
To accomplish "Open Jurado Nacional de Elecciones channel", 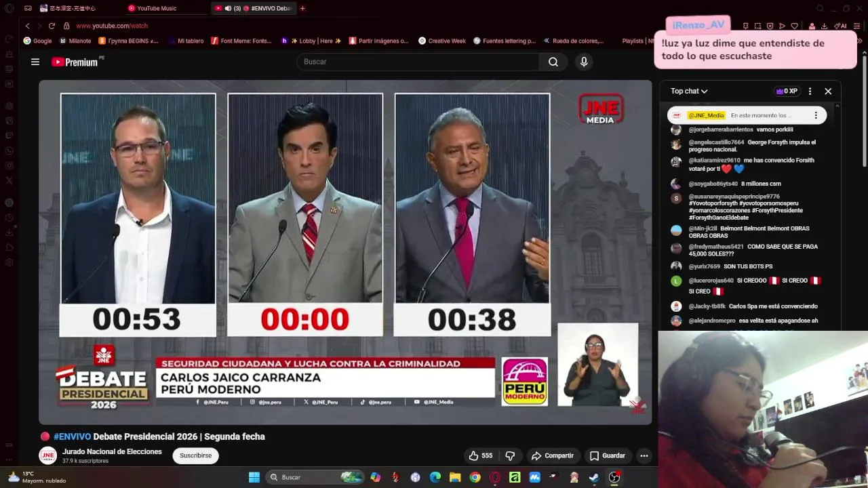I will point(112,451).
